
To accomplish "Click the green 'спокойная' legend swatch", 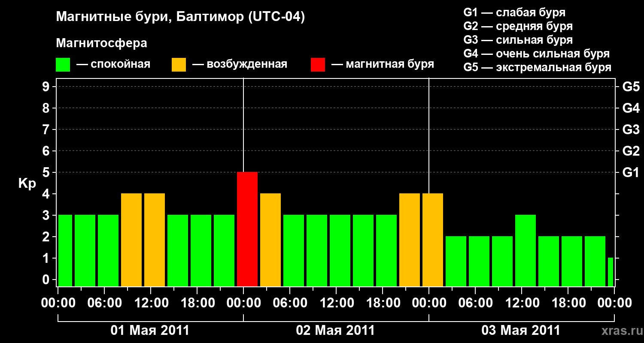I will [63, 65].
